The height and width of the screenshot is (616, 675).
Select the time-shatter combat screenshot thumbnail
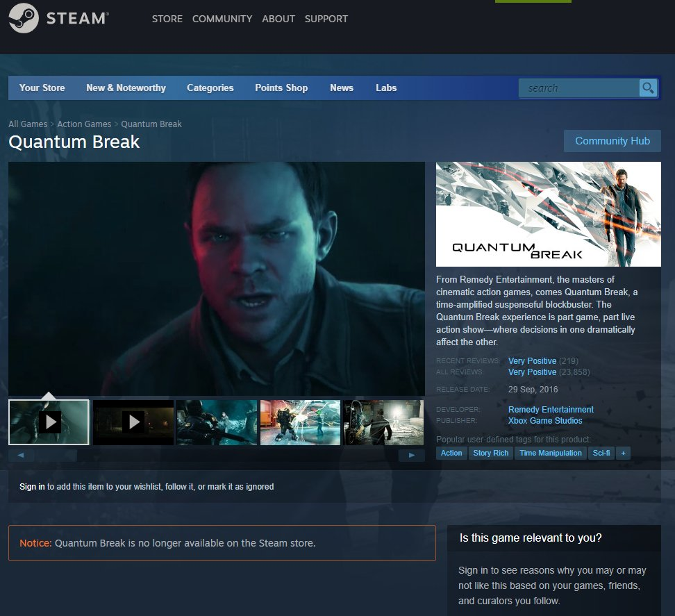tap(301, 422)
